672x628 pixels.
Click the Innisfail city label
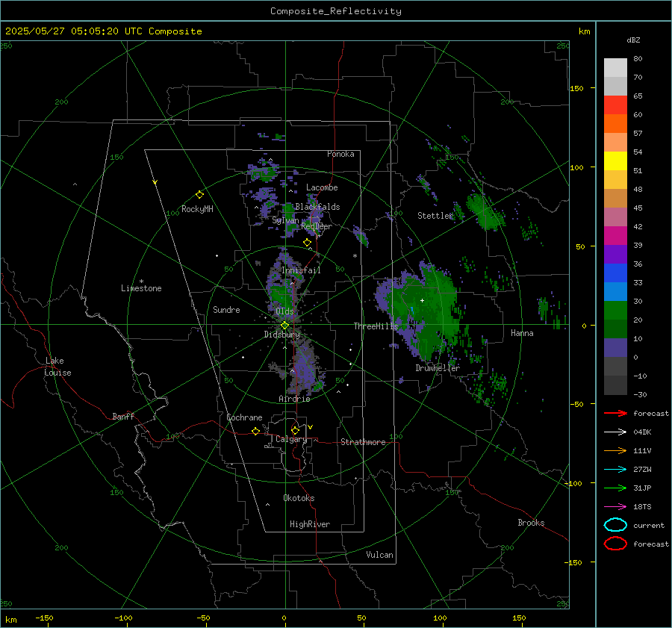[x=301, y=270]
